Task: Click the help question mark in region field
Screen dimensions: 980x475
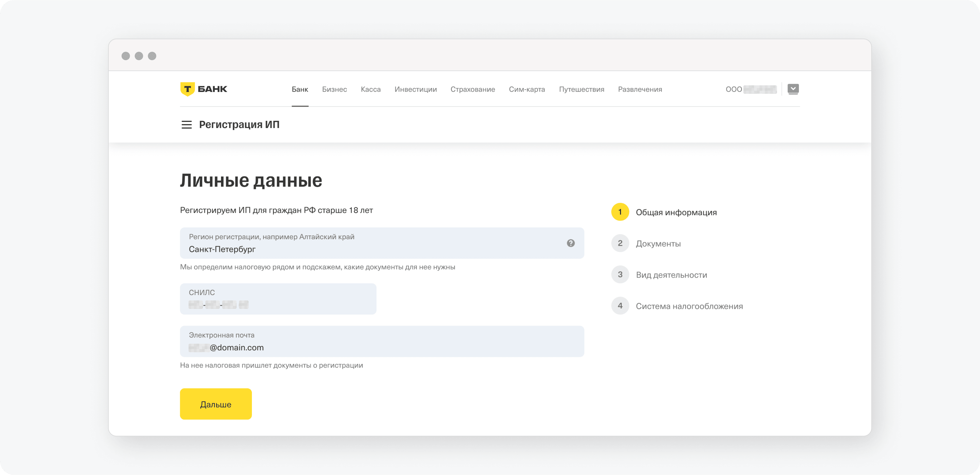Action: (571, 243)
